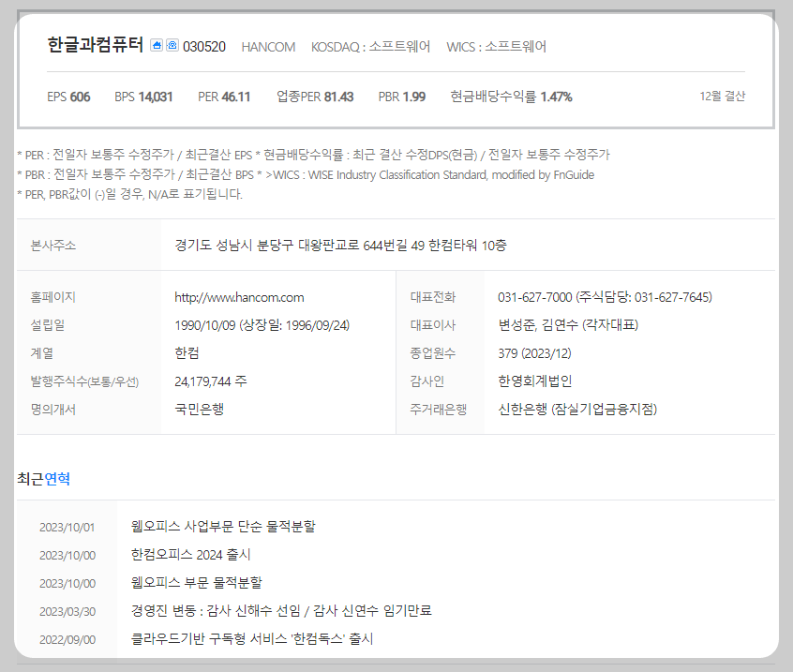Click 웹오피스 사업부문 단순 물적분할 entry
Image resolution: width=793 pixels, height=672 pixels.
click(223, 527)
